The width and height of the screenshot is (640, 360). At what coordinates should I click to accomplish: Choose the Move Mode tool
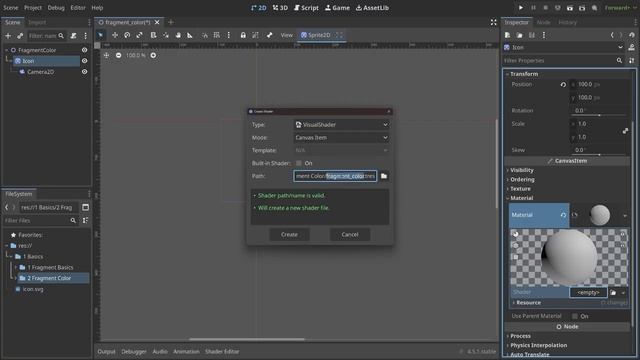click(x=115, y=35)
